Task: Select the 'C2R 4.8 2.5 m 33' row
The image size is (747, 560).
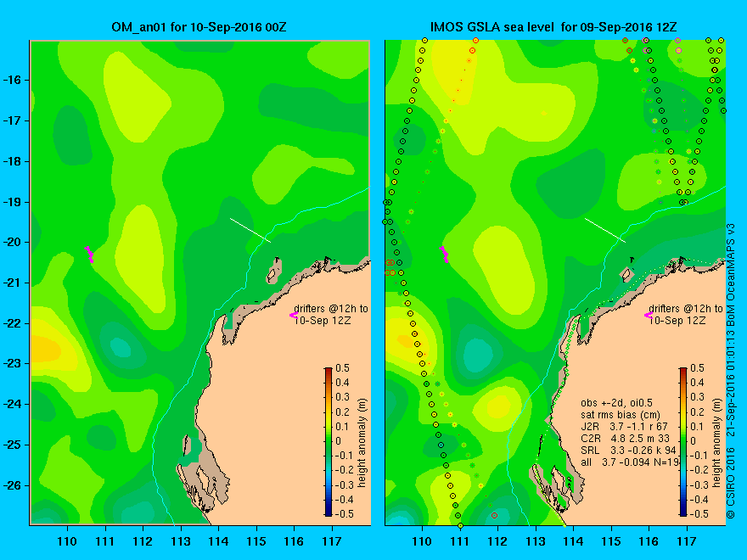Action: pos(625,438)
